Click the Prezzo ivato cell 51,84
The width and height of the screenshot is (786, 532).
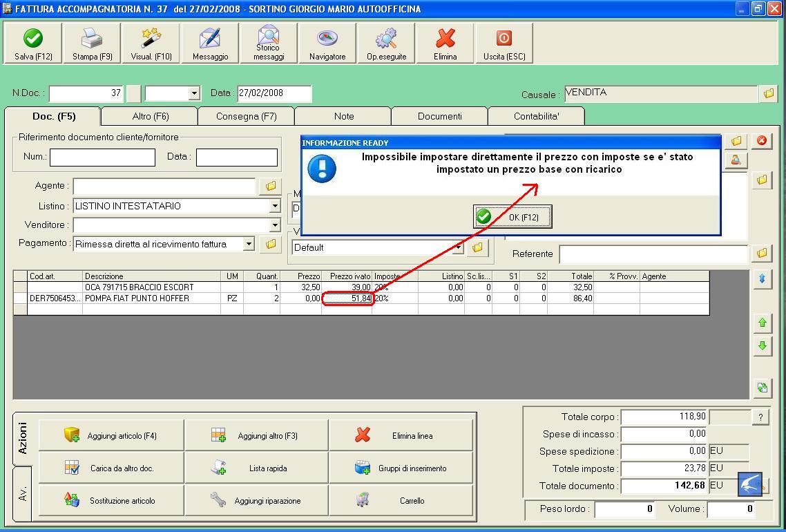click(347, 298)
